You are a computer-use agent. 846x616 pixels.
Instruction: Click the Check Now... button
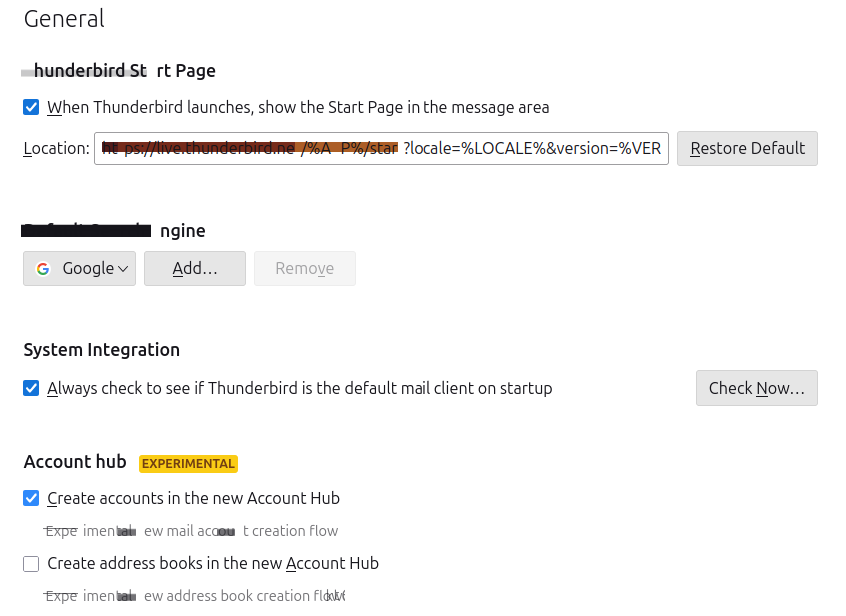click(757, 388)
